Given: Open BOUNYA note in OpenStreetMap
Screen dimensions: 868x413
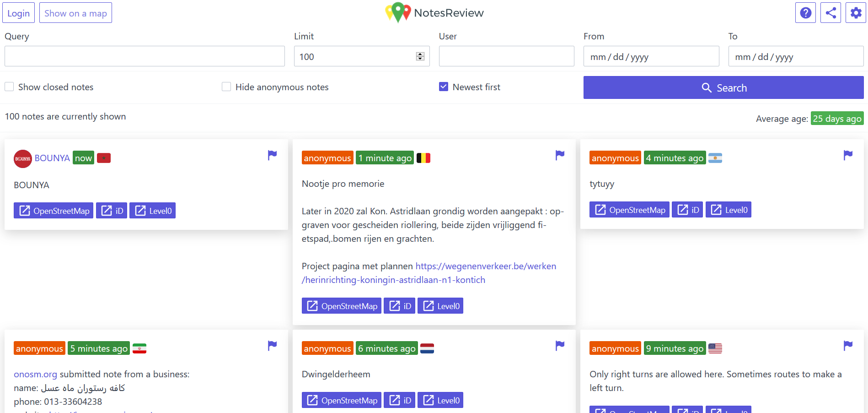Looking at the screenshot, I should 54,211.
